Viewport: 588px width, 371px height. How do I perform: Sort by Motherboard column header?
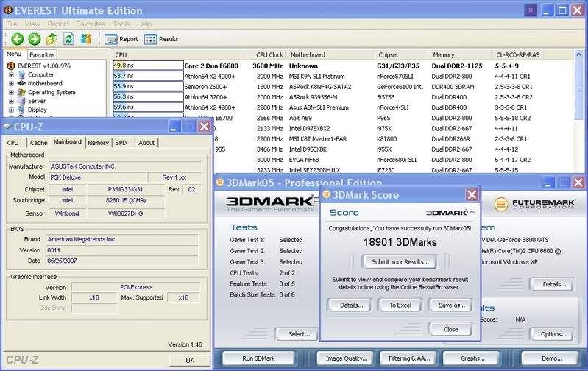point(330,54)
